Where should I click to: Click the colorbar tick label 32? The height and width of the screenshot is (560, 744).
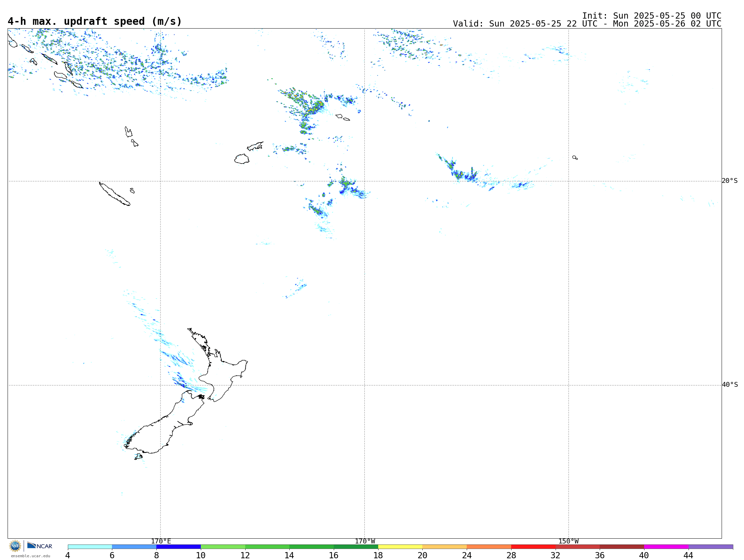pyautogui.click(x=556, y=556)
